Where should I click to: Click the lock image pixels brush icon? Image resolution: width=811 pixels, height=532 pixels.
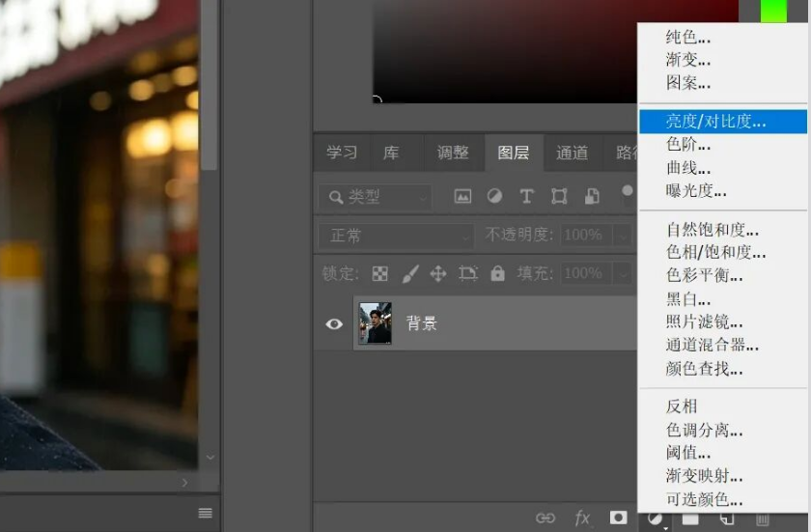[410, 273]
